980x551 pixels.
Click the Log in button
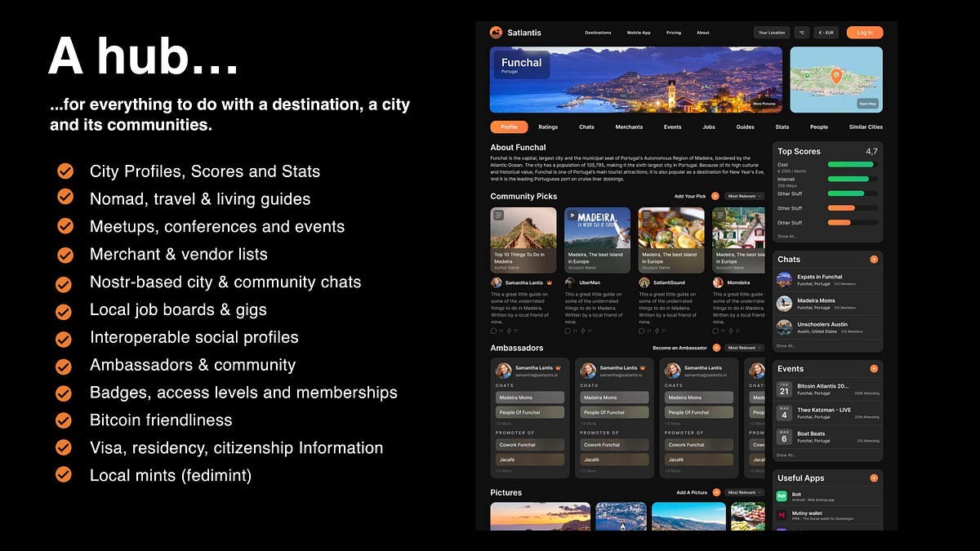(865, 33)
